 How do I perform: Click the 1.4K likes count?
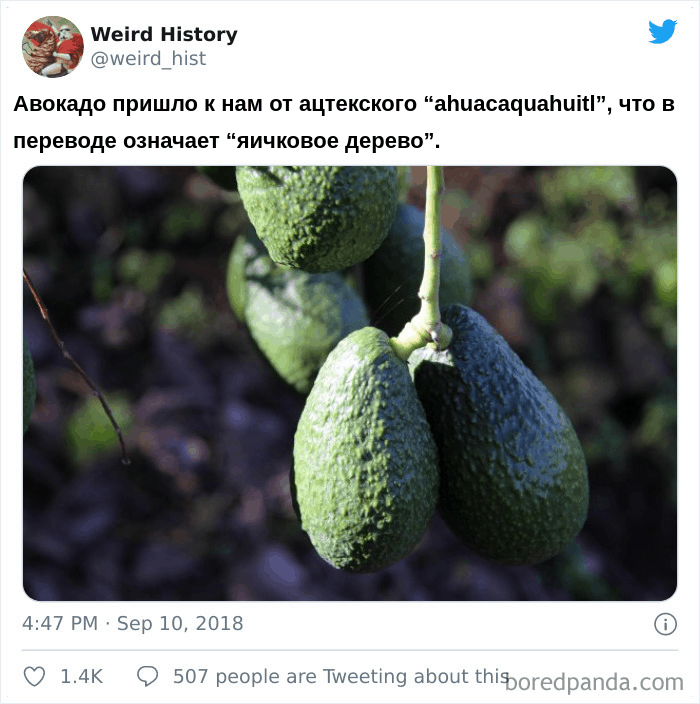point(82,677)
